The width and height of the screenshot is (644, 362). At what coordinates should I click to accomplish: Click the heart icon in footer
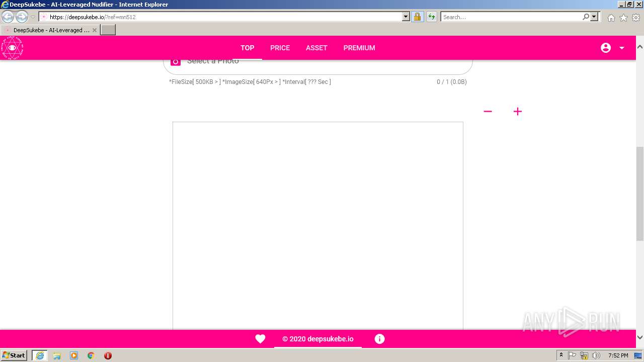260,339
